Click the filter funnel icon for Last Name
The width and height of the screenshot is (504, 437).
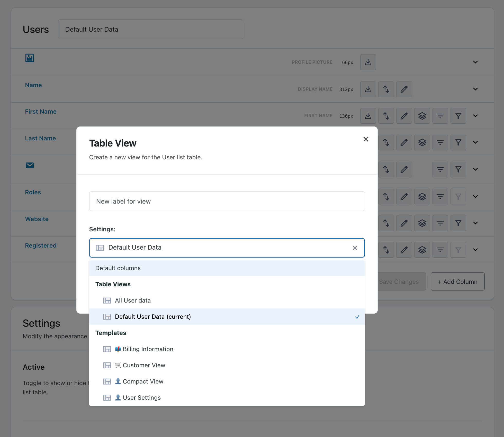click(x=458, y=142)
